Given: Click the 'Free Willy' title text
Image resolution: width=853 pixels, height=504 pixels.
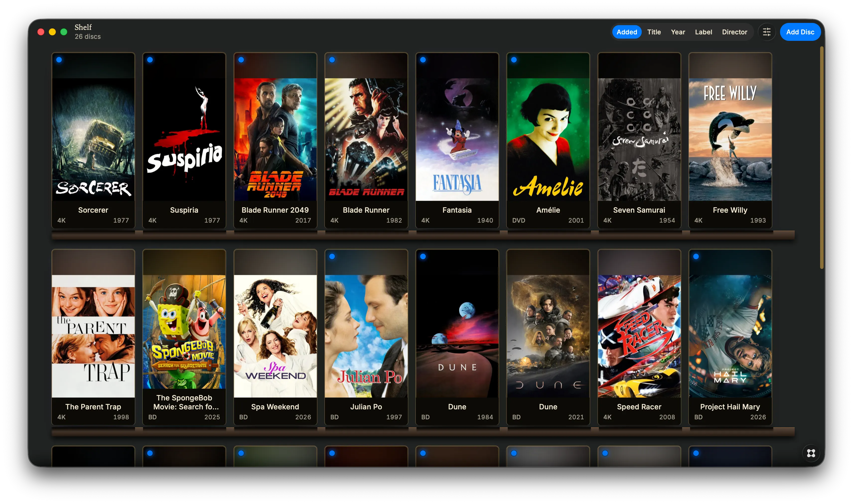Looking at the screenshot, I should click(x=730, y=210).
